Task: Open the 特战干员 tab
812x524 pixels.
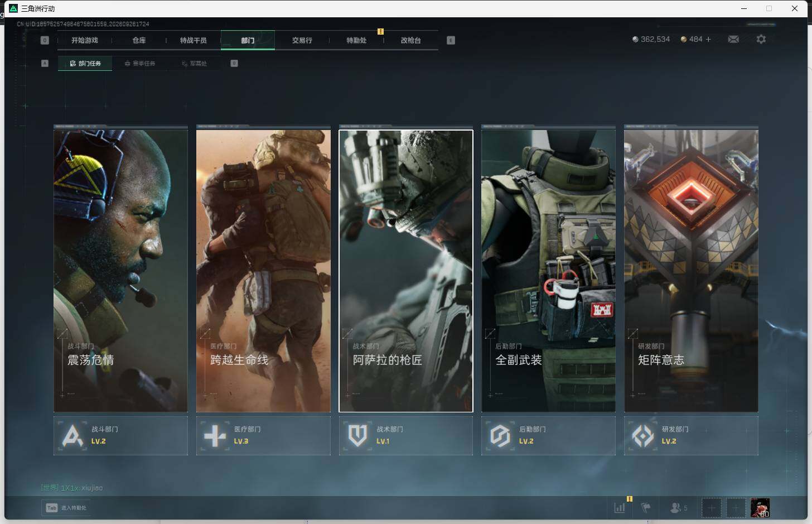Action: pyautogui.click(x=193, y=40)
